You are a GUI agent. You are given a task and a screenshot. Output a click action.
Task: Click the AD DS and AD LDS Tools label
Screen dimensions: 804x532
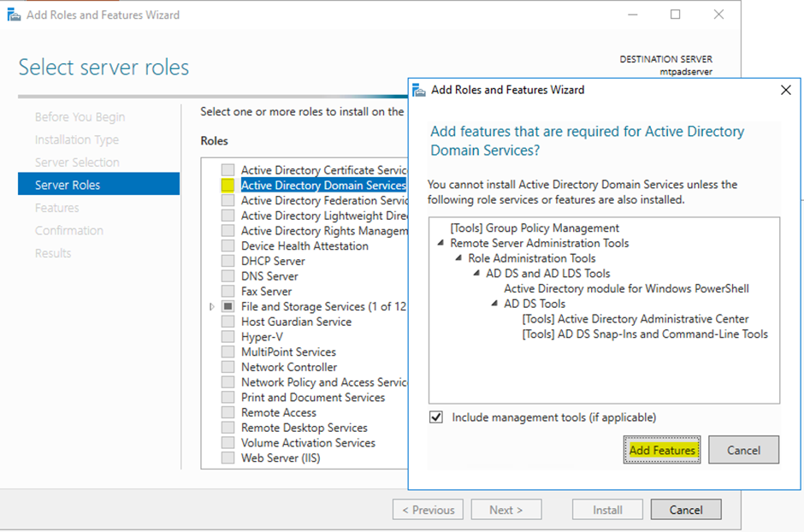548,273
